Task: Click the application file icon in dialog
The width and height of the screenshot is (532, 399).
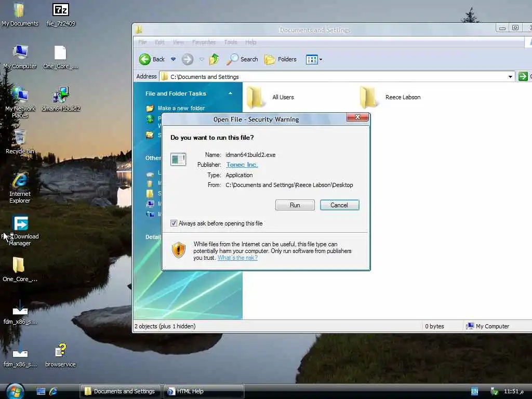Action: [178, 159]
